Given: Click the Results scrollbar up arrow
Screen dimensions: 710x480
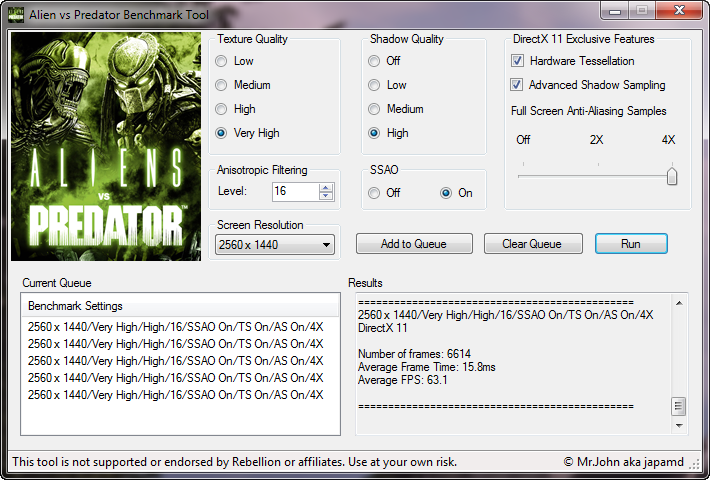Looking at the screenshot, I should point(679,303).
